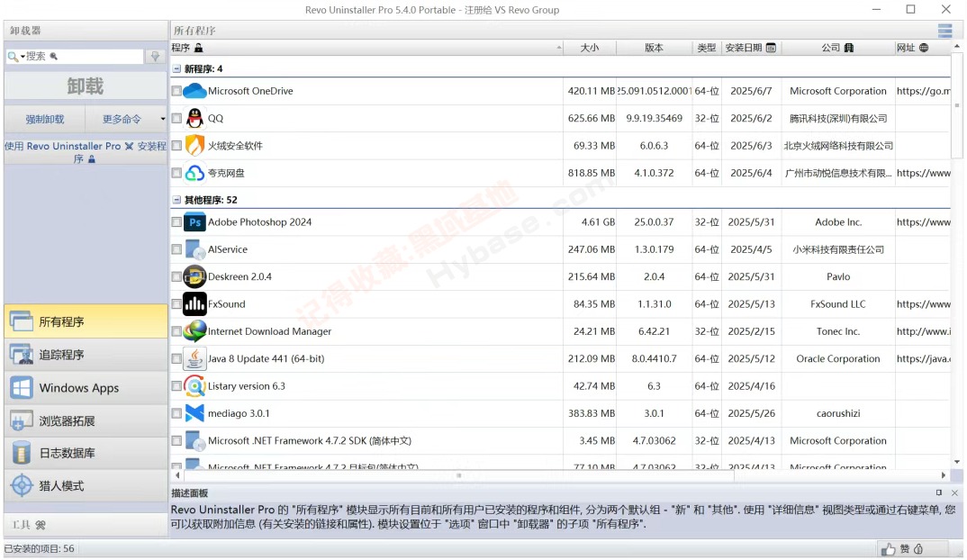Select the Adobe Photoshop 2024 checkbox
The image size is (967, 560).
176,222
